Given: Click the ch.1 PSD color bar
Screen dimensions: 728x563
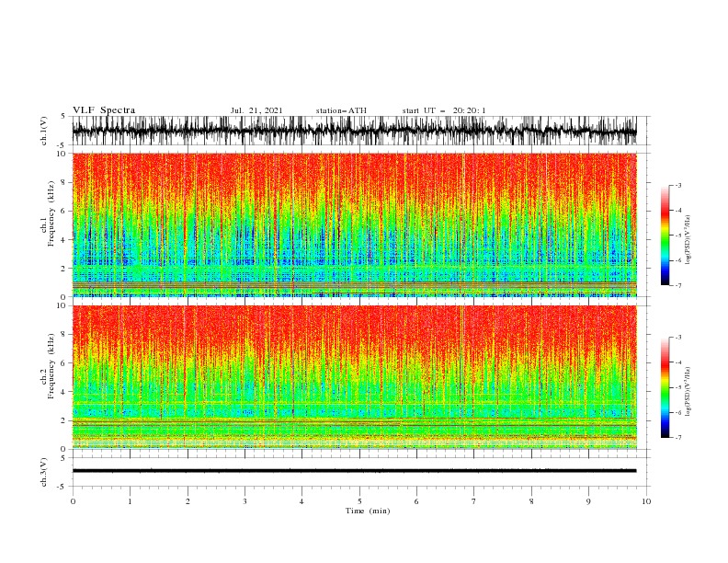Looking at the screenshot, I should 665,236.
